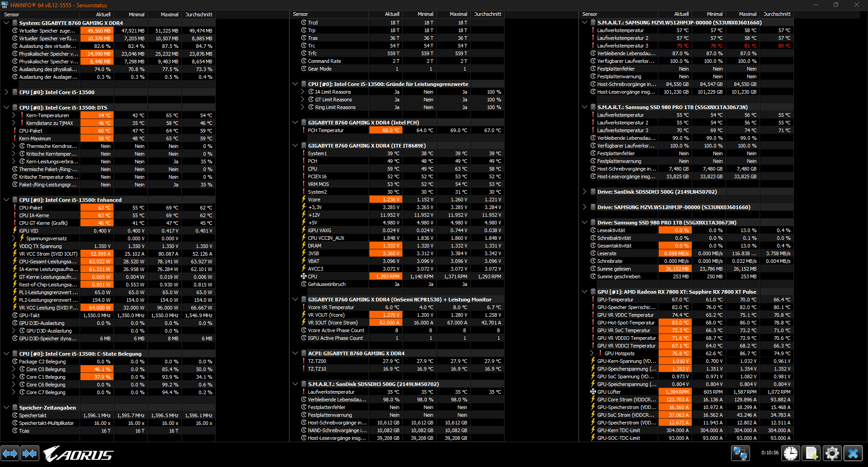Screen dimensions: 868x467
Task: Collapse the GIGABYTE B760 (ITE IT8689E) group
Action: 295,145
